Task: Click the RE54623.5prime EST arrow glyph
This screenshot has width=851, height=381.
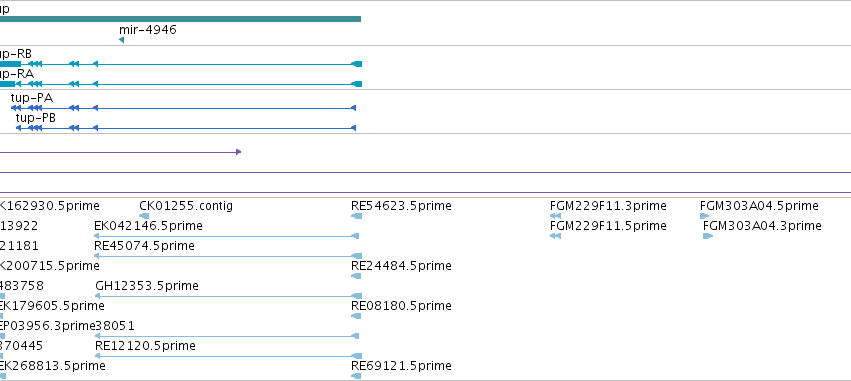Action: tap(357, 216)
